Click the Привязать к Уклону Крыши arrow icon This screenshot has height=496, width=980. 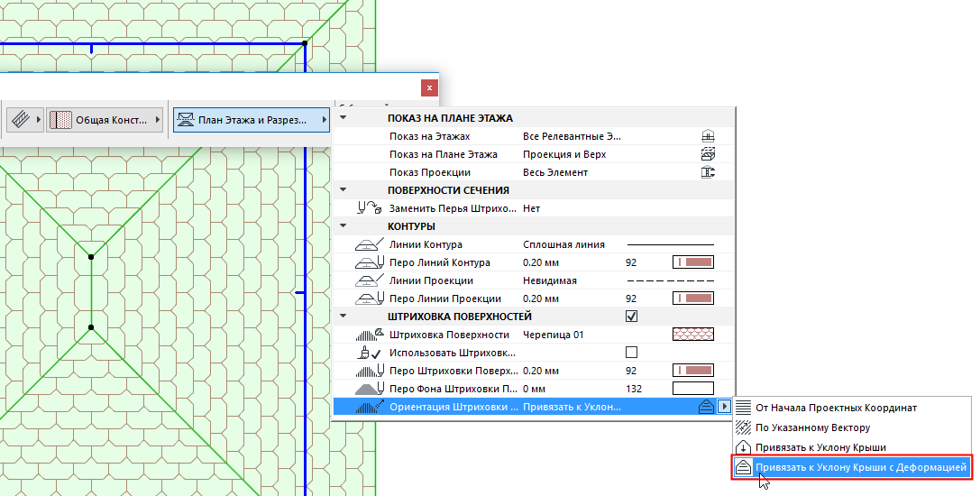(743, 448)
